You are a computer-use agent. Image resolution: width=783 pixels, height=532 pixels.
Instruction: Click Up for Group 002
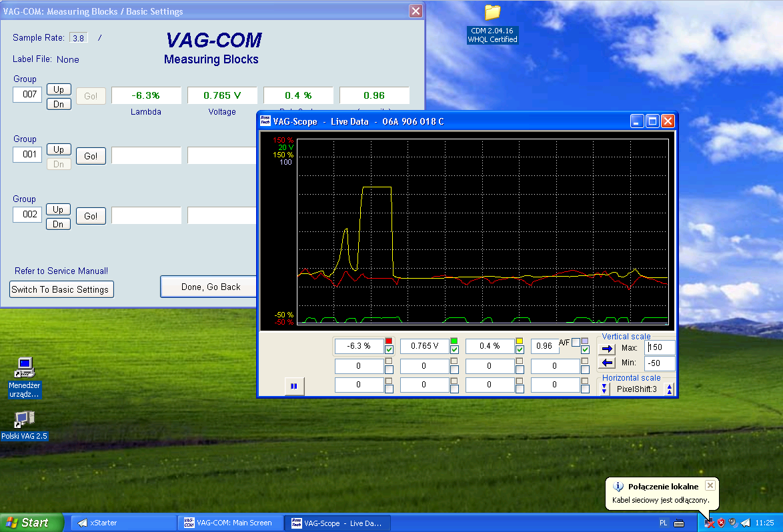(x=59, y=209)
